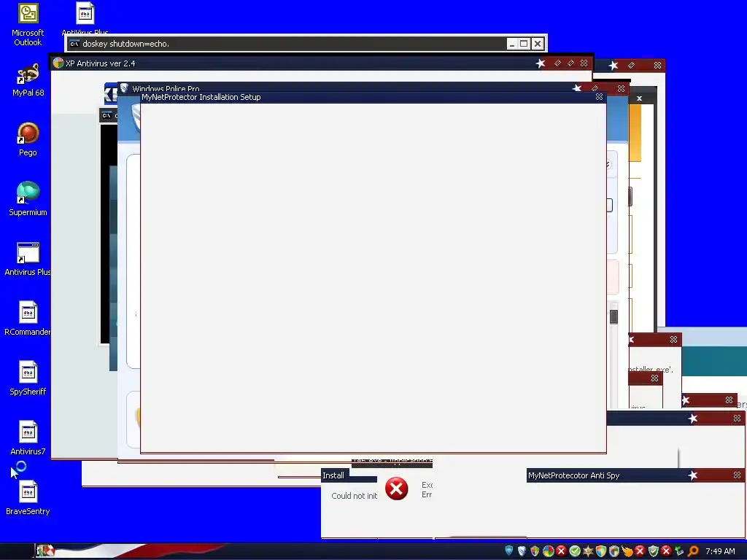Close the MyNetProtector Installation Setup window

click(600, 97)
